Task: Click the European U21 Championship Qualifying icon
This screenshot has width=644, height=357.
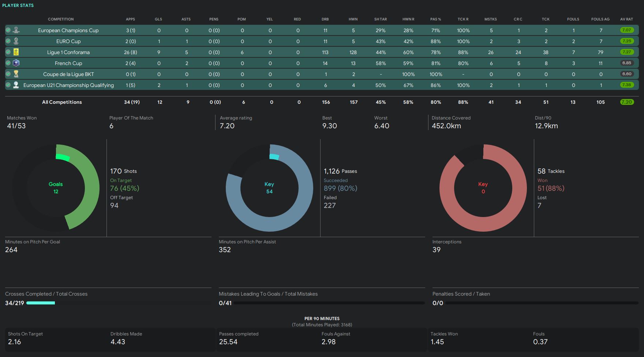Action: 16,85
